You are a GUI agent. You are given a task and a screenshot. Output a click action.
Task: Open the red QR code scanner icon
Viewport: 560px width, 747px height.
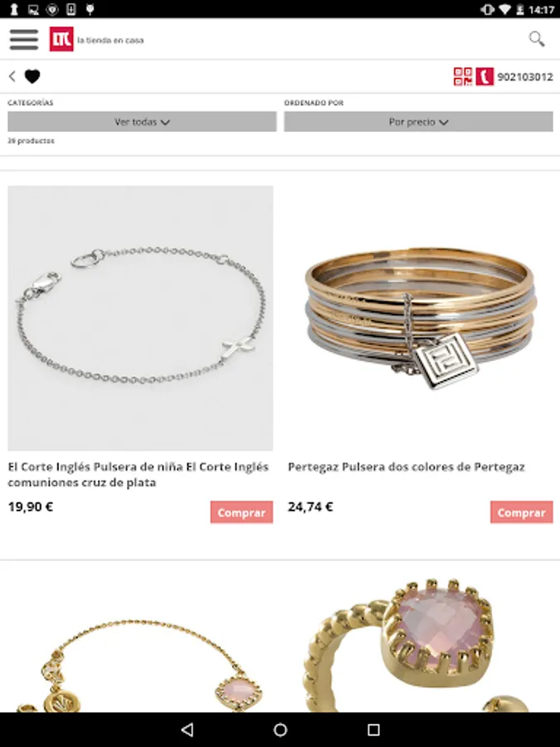point(463,76)
